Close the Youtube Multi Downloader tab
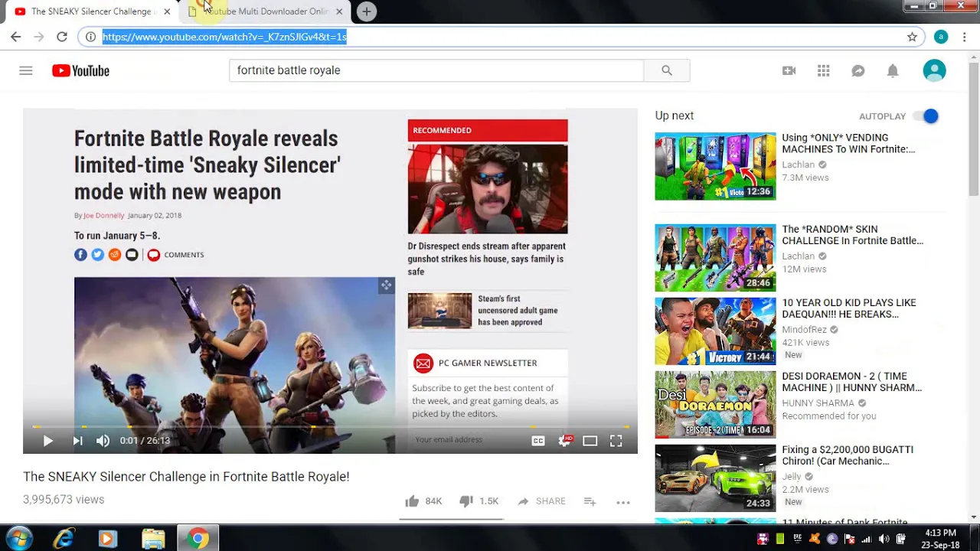 339,11
